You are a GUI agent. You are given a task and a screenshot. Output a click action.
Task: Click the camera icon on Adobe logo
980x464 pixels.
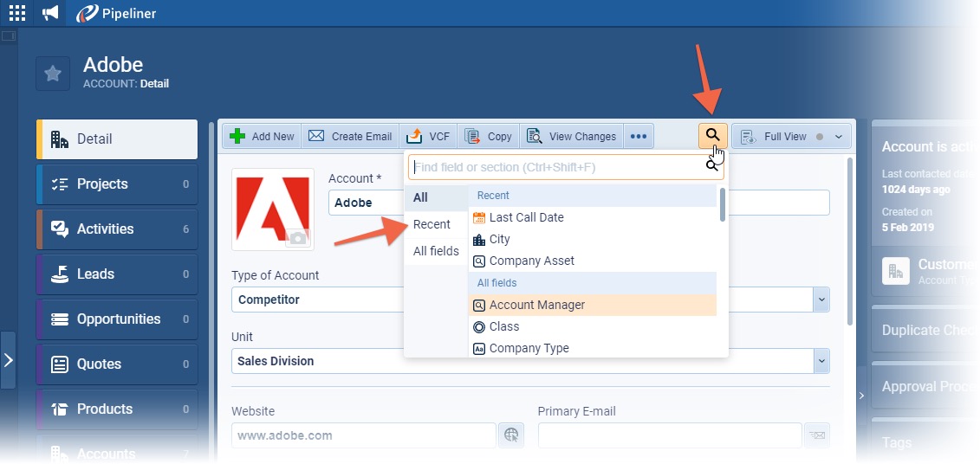click(x=298, y=238)
